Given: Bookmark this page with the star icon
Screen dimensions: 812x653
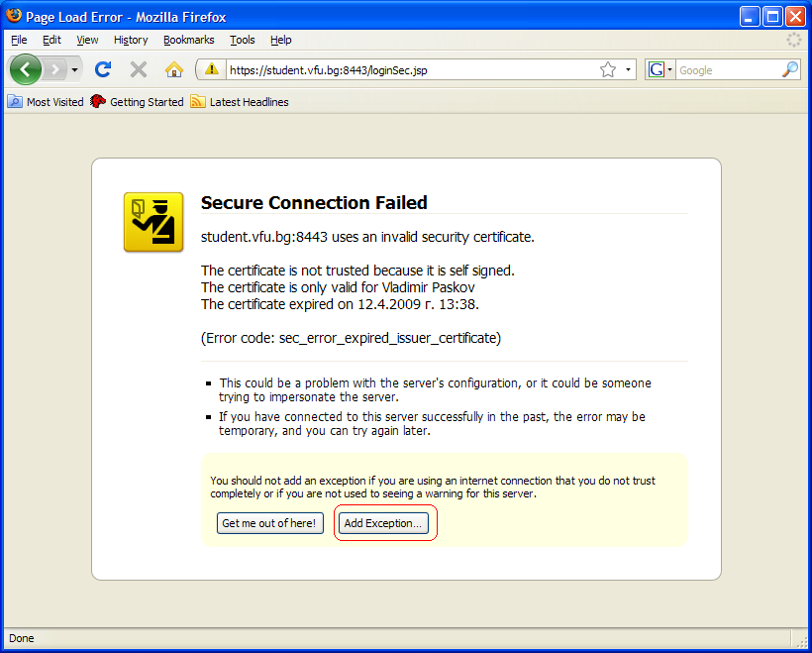Looking at the screenshot, I should coord(608,69).
